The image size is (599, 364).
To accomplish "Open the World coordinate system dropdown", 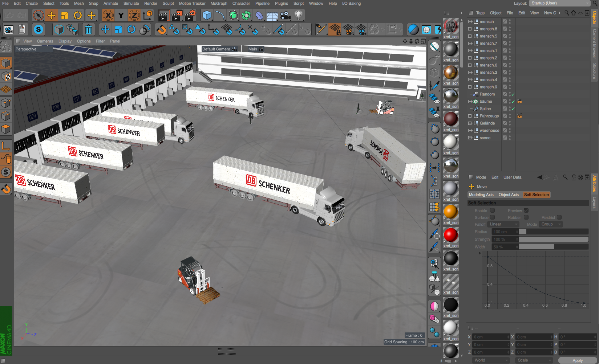I will click(491, 360).
